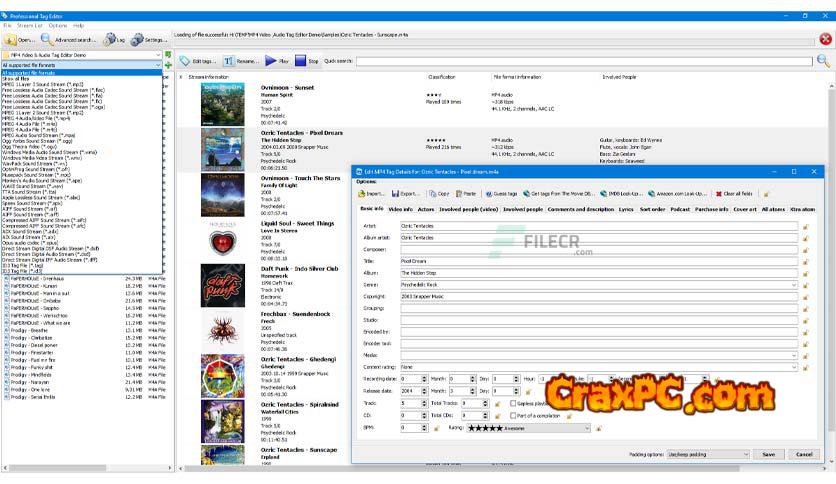
Task: Expand the Genre dropdown showing Psychedelic Rock
Action: tap(794, 284)
